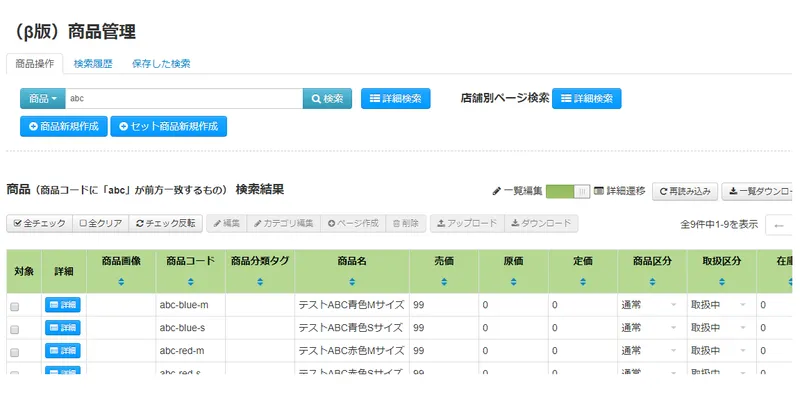800x397 pixels.
Task: Click the 再読み込み reload button
Action: point(685,191)
